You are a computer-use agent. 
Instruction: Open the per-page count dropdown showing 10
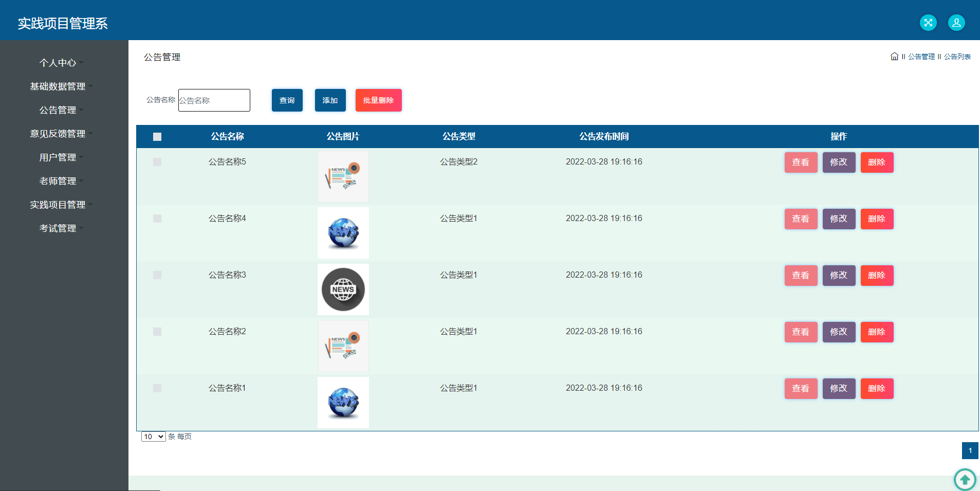pyautogui.click(x=153, y=436)
